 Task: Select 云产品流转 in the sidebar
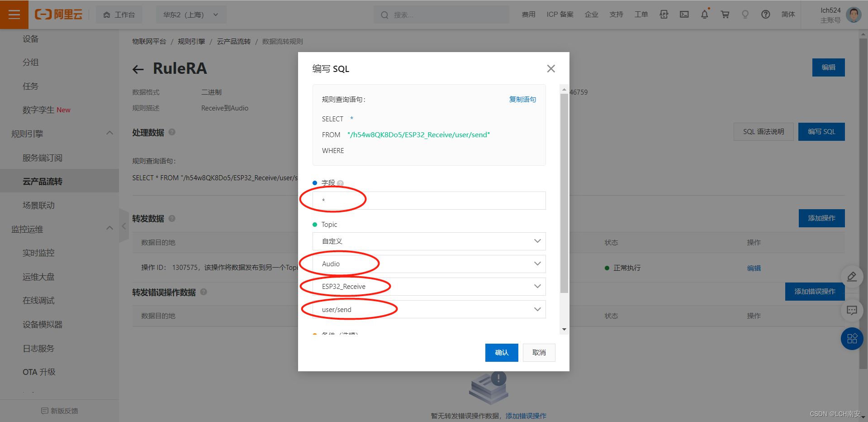tap(43, 182)
